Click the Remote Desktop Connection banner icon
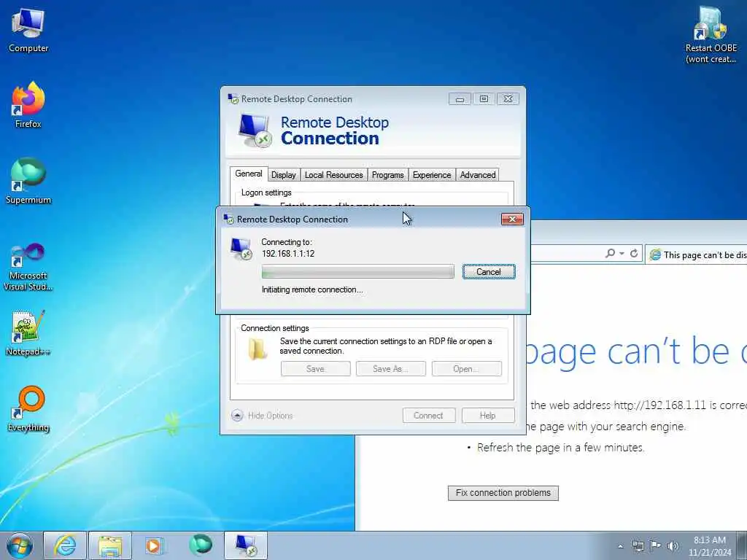Screen dimensions: 747x560 255,131
